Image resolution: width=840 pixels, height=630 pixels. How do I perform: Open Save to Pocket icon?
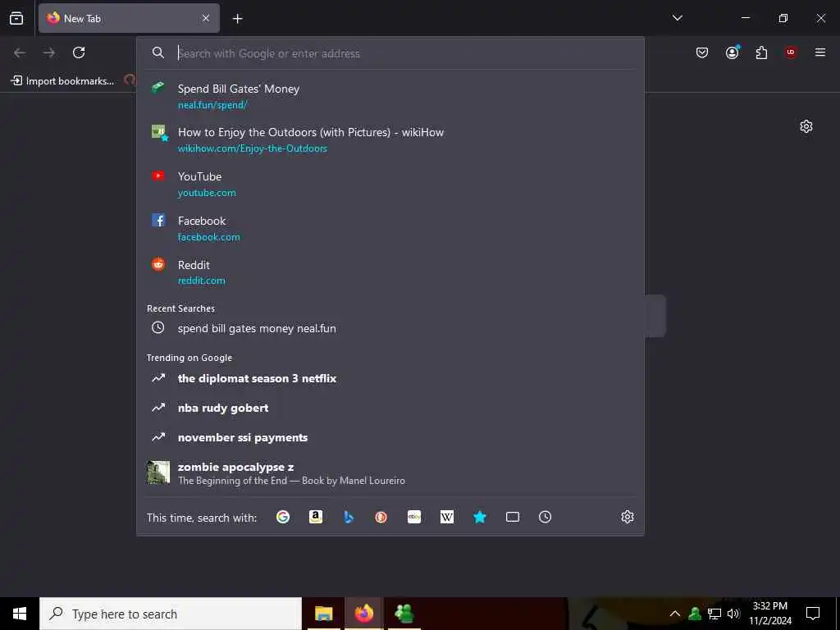702,52
